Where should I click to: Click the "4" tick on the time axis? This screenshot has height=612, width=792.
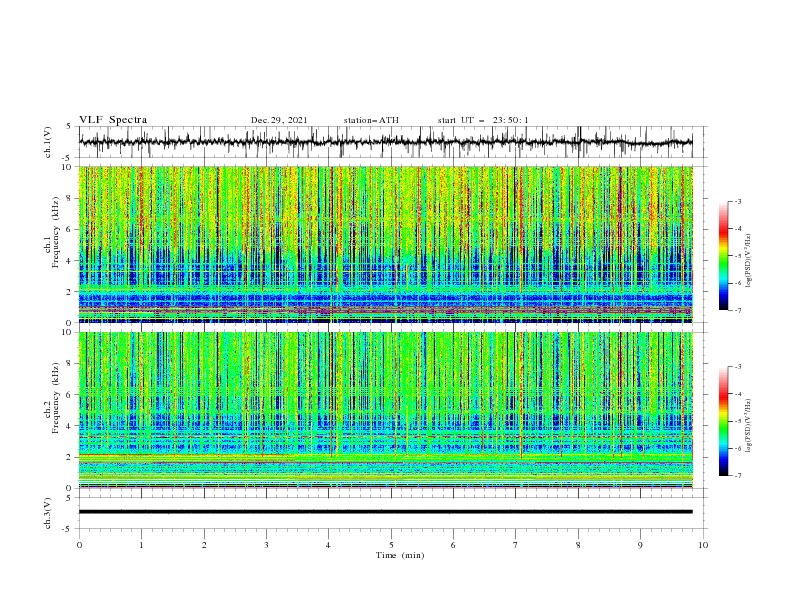coord(328,545)
